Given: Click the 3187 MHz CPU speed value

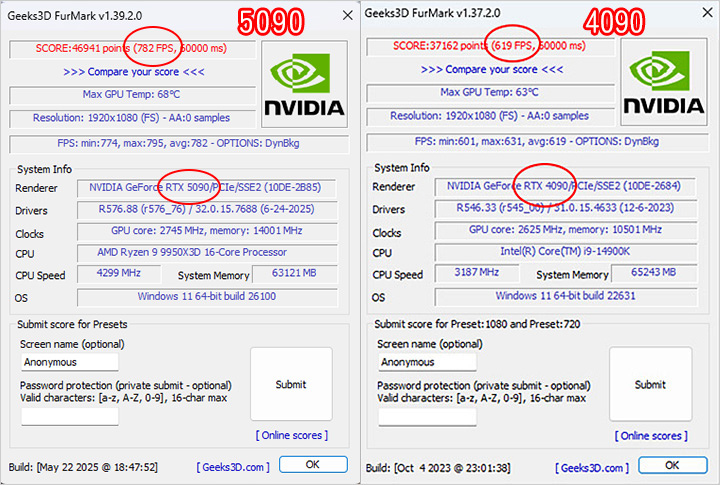Looking at the screenshot, I should [x=477, y=273].
